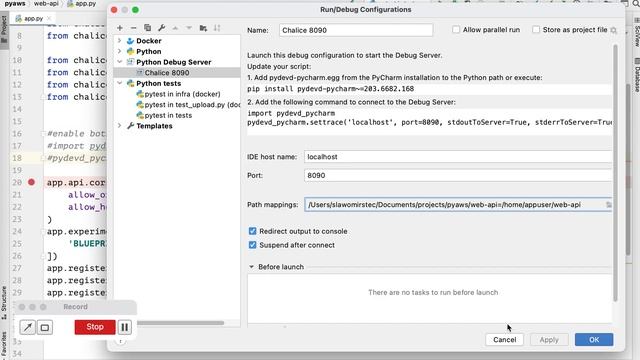Pause the recording

coord(124,327)
